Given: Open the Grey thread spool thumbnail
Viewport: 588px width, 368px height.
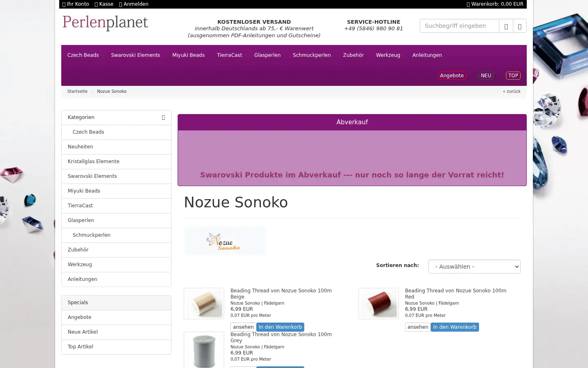Looking at the screenshot, I should pos(204,350).
